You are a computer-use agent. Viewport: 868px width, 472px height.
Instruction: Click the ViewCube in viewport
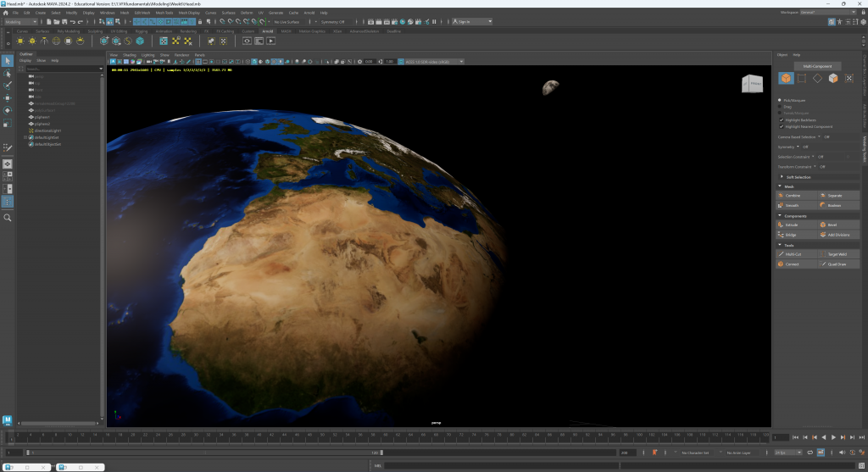[752, 84]
